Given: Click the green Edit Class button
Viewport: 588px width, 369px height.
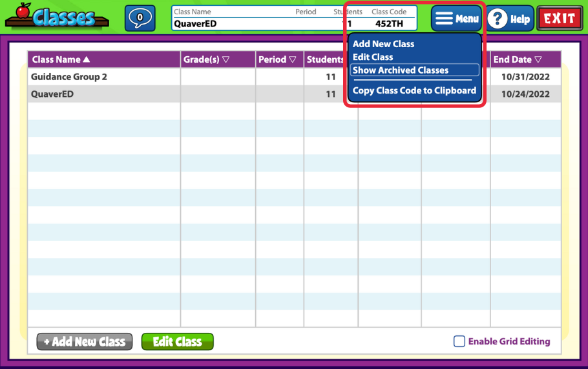Looking at the screenshot, I should point(178,342).
